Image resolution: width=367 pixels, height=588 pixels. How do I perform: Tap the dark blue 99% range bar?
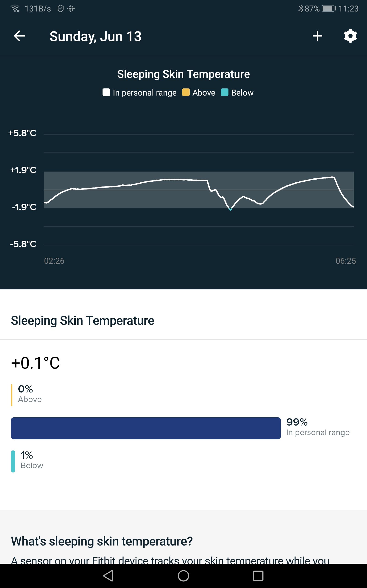pyautogui.click(x=146, y=428)
